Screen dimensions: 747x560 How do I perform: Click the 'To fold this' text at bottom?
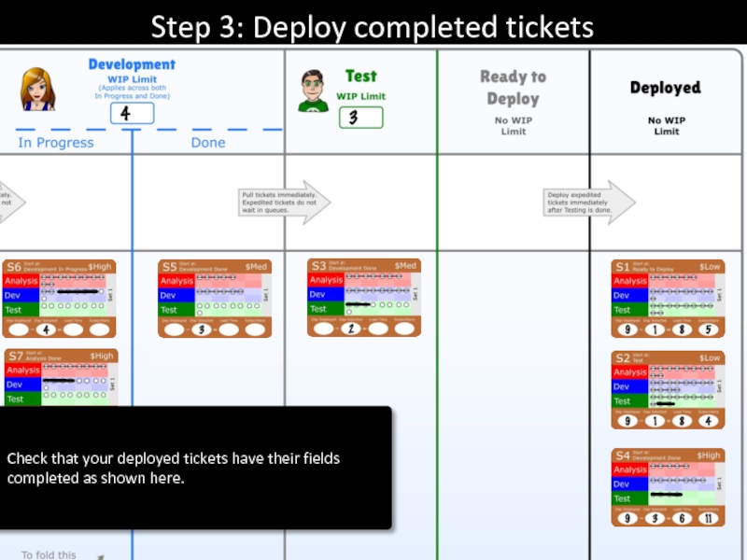(49, 554)
